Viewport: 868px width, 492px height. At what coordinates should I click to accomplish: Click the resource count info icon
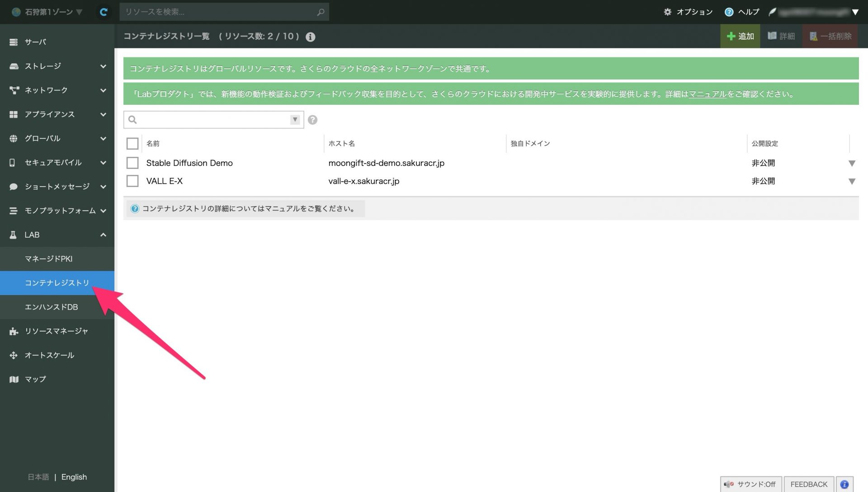click(x=310, y=37)
